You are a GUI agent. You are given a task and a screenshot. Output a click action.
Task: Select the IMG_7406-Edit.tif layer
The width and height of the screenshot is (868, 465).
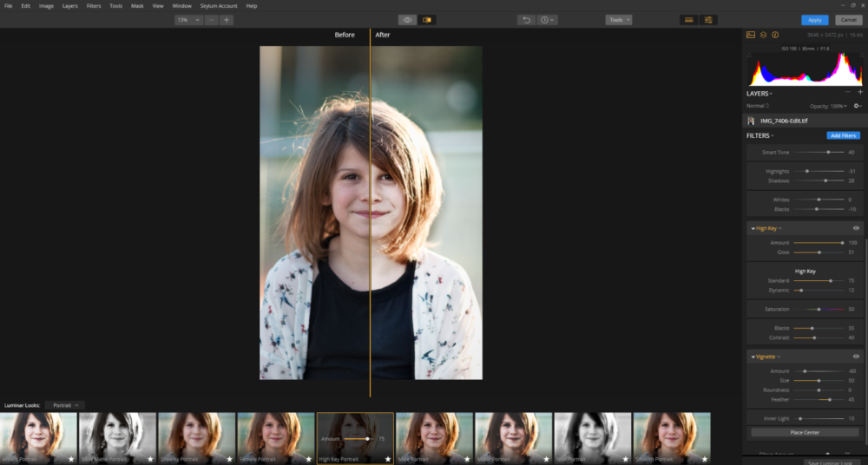click(x=803, y=121)
